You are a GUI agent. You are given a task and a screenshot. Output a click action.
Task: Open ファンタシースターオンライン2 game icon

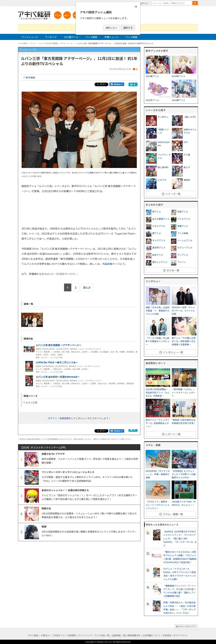click(x=32, y=477)
